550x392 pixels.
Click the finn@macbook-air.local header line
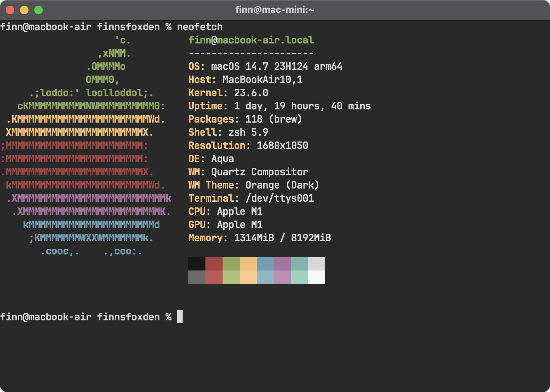tap(251, 40)
